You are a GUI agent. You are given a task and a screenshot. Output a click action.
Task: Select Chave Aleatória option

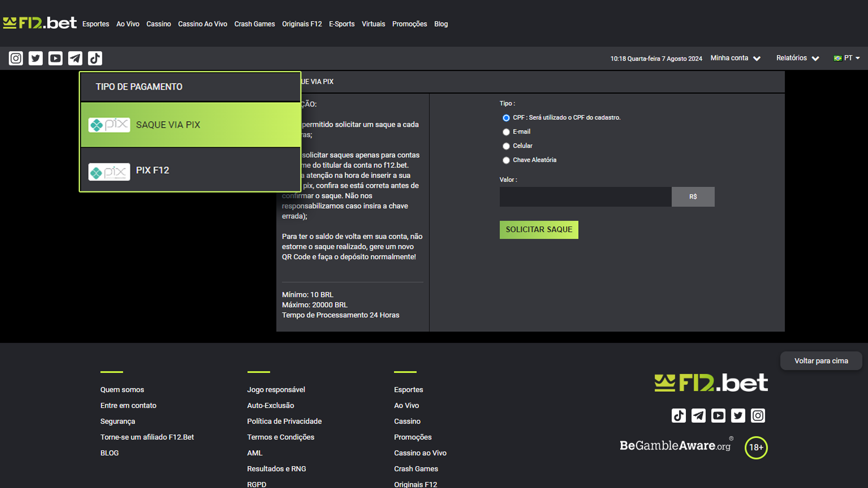pyautogui.click(x=506, y=160)
